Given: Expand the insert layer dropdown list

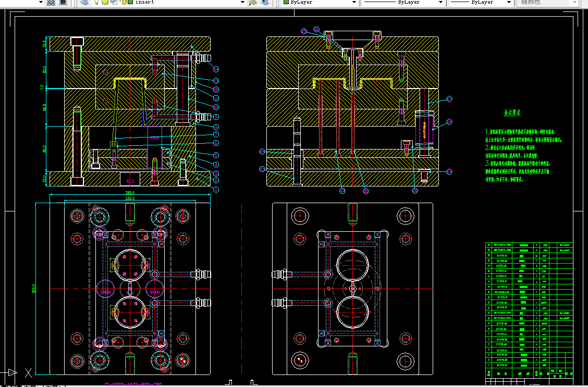Looking at the screenshot, I should (x=242, y=2).
